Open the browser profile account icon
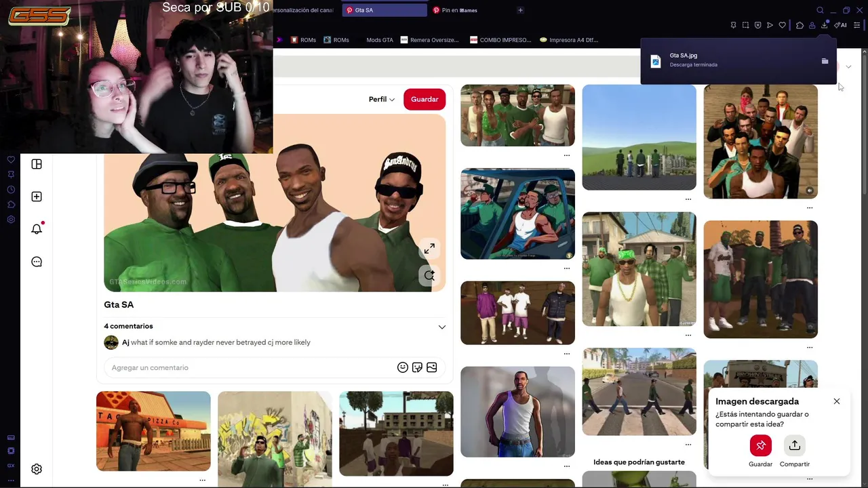 (812, 25)
